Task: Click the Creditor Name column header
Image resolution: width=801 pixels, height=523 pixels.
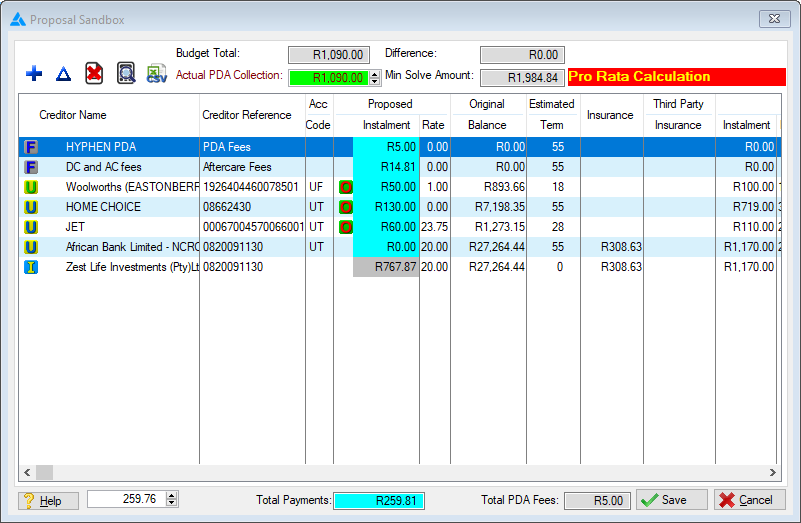Action: tap(72, 115)
